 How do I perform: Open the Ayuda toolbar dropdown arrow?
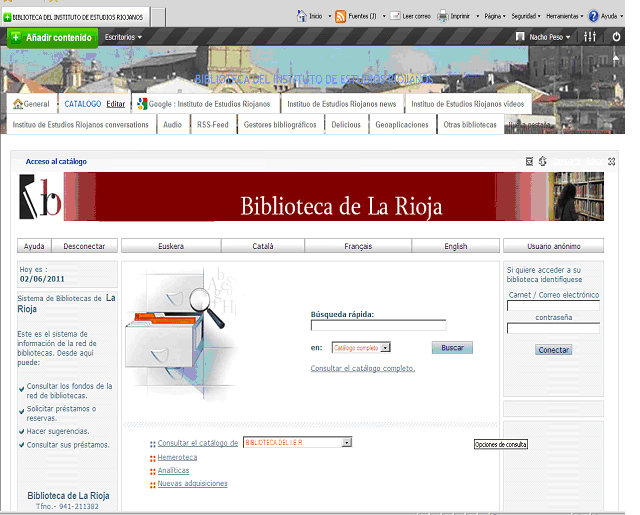[622, 16]
